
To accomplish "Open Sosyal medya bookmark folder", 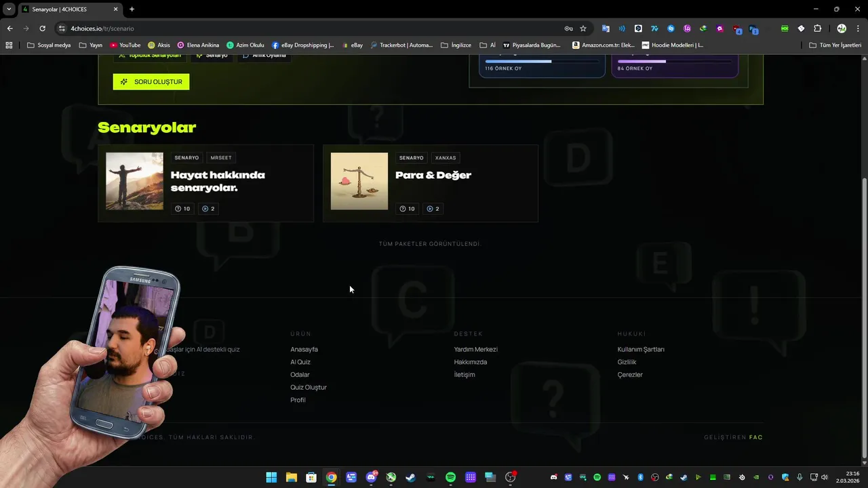I will [49, 45].
